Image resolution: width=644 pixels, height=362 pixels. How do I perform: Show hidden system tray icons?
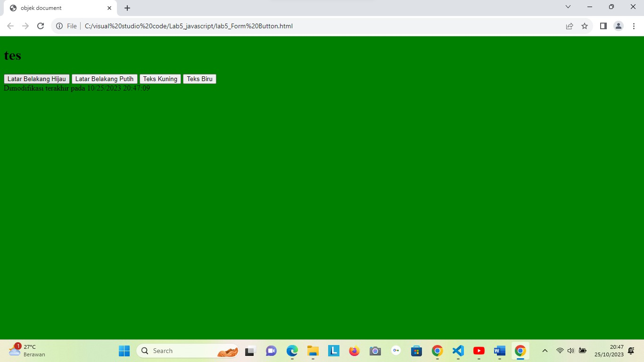point(545,351)
